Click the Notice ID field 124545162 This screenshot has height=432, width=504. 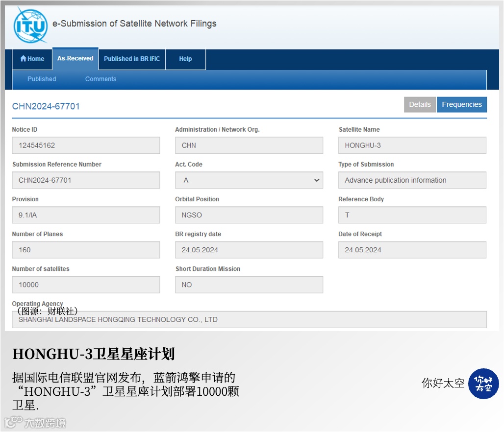click(86, 145)
